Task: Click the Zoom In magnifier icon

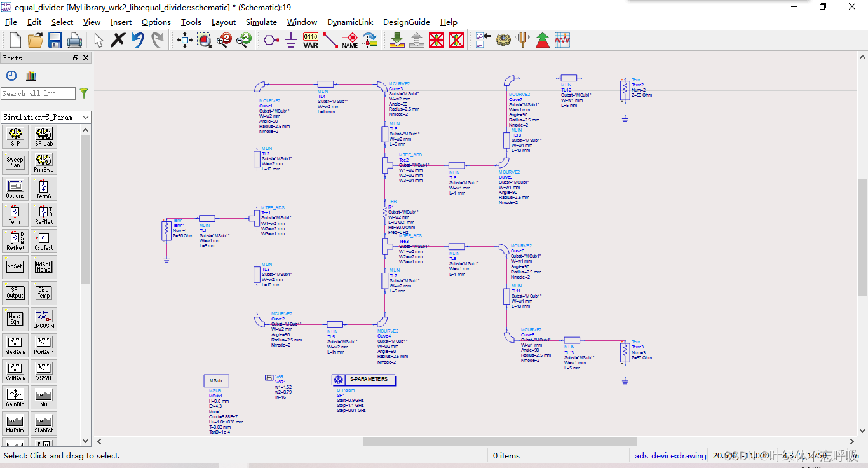Action: (x=224, y=41)
